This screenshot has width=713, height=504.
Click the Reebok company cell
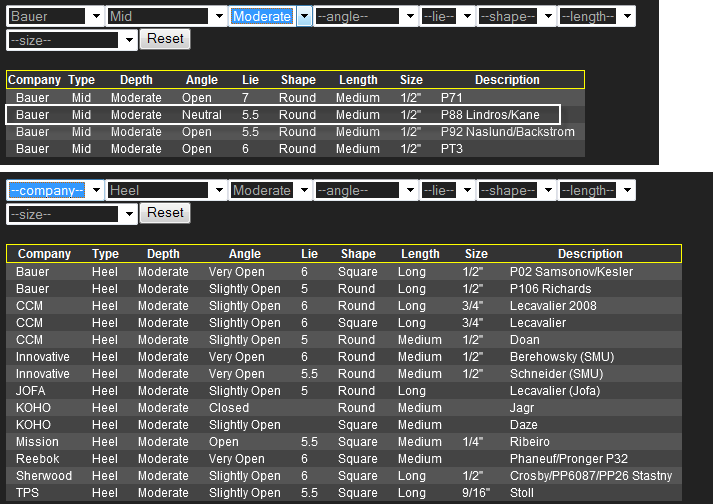(x=38, y=459)
